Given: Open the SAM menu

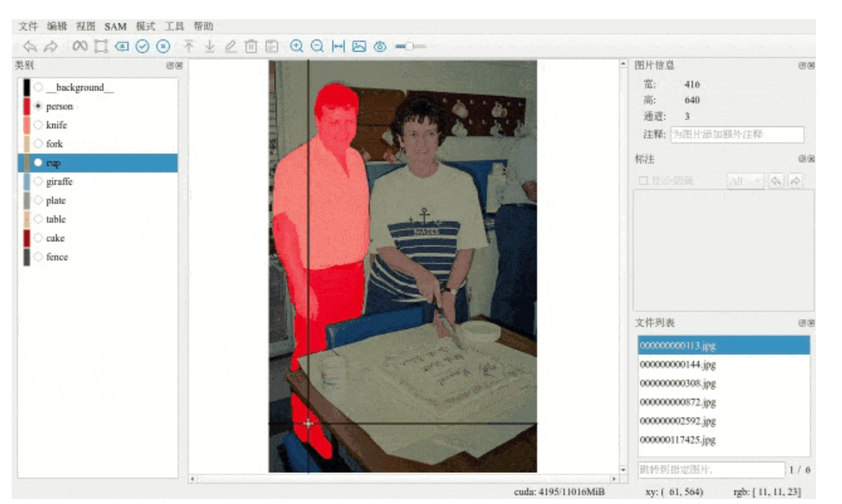Looking at the screenshot, I should [115, 26].
